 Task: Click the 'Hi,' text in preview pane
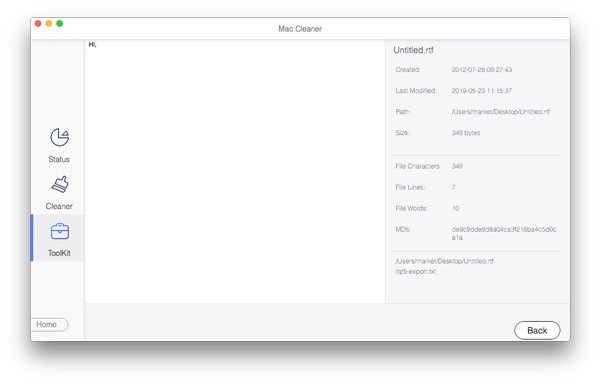[x=92, y=44]
